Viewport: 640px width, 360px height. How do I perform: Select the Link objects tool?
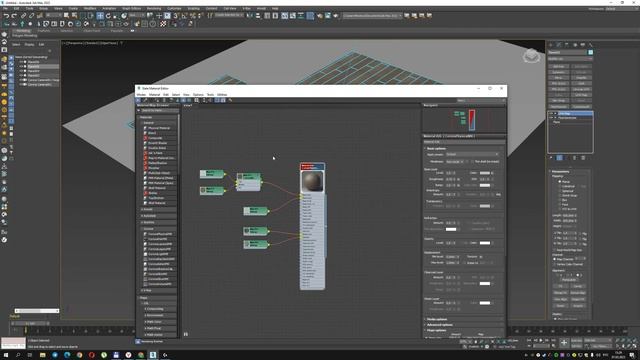click(23, 16)
